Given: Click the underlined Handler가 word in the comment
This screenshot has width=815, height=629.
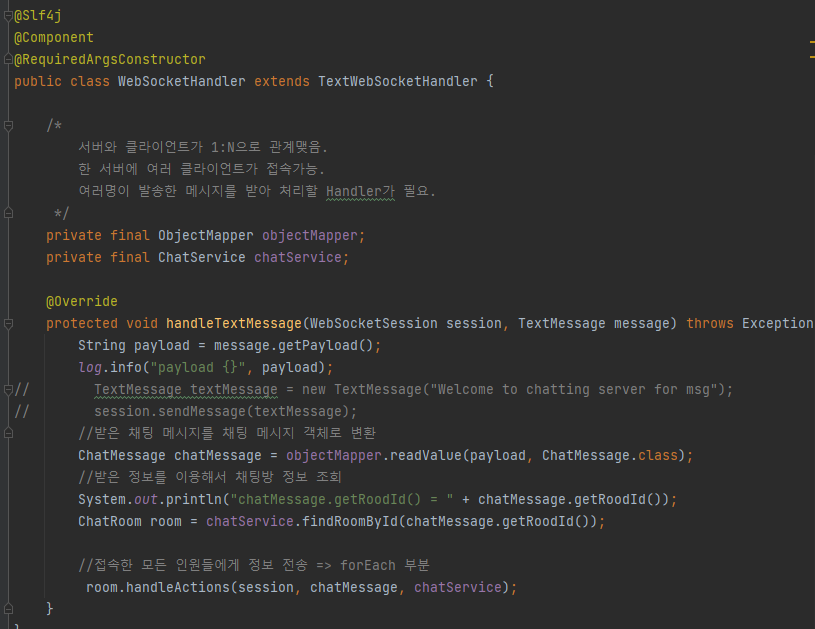Looking at the screenshot, I should point(360,191).
